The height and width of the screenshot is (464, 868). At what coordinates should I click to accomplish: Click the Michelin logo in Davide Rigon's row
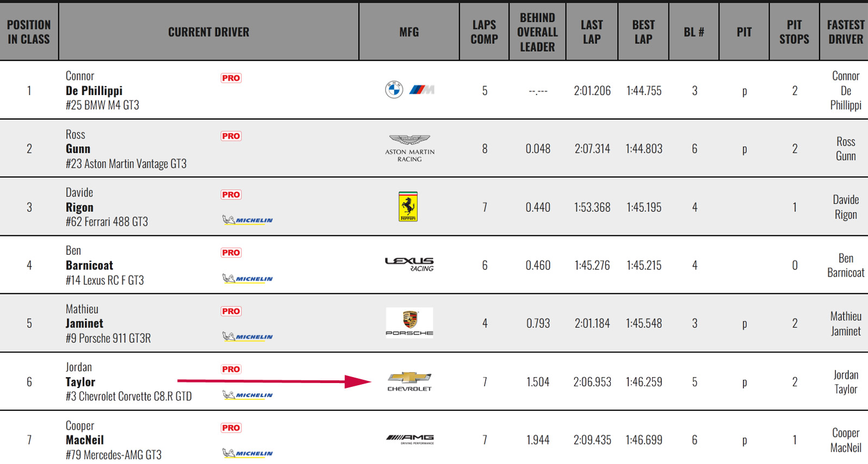coord(247,220)
